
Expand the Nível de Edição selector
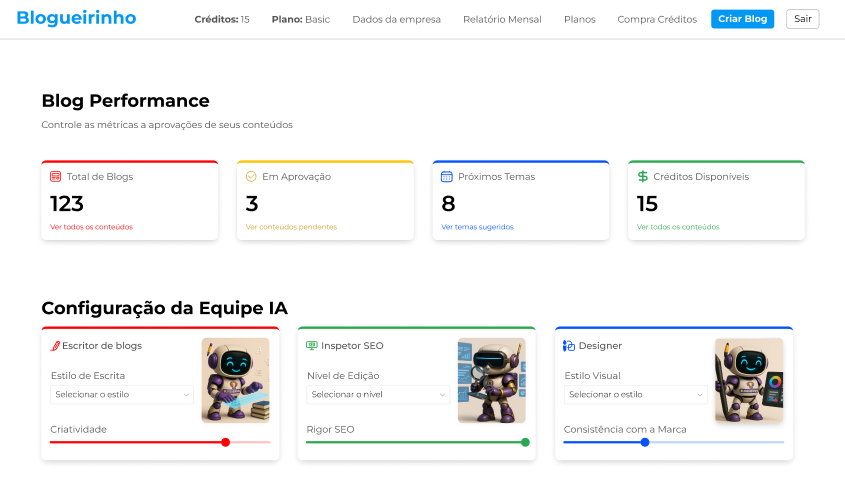[378, 395]
